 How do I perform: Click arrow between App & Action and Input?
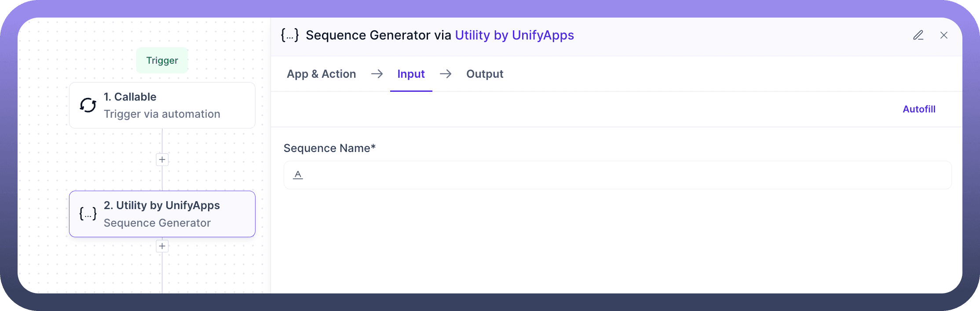[377, 74]
